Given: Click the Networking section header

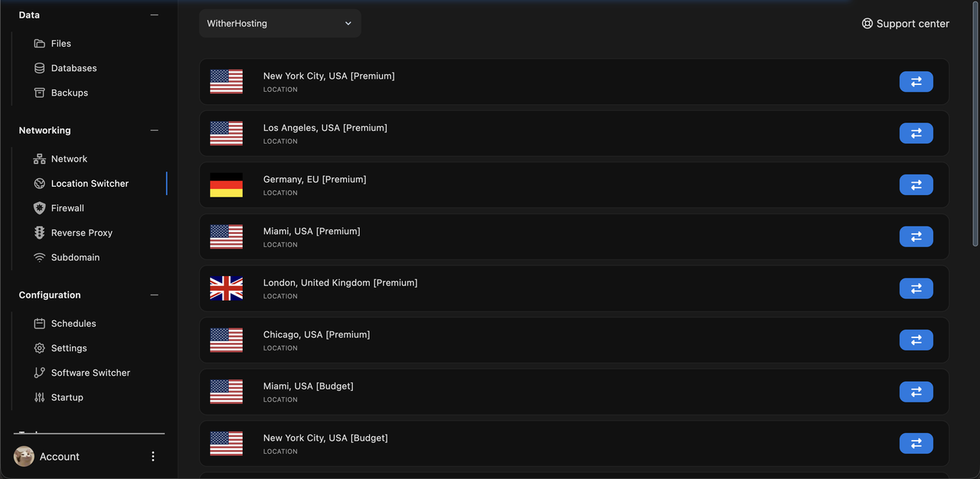Looking at the screenshot, I should click(45, 131).
